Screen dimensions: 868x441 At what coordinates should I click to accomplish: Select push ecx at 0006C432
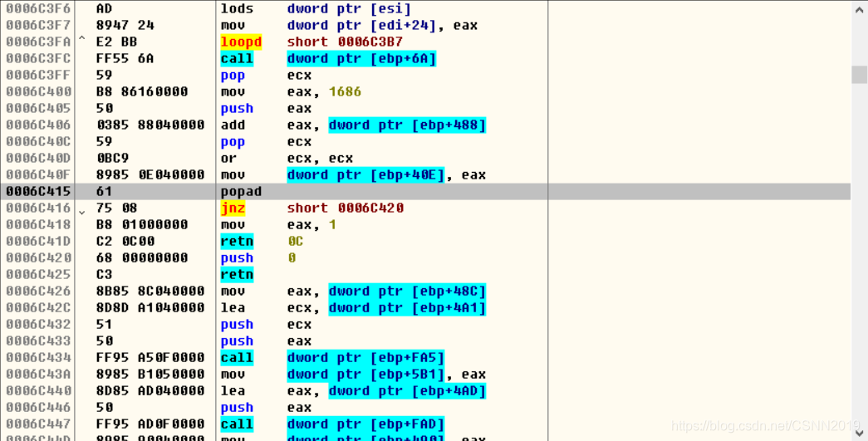click(425, 324)
